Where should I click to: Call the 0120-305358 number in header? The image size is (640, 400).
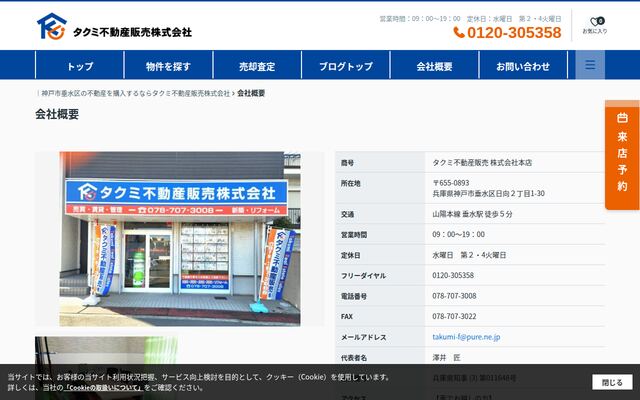[x=514, y=33]
